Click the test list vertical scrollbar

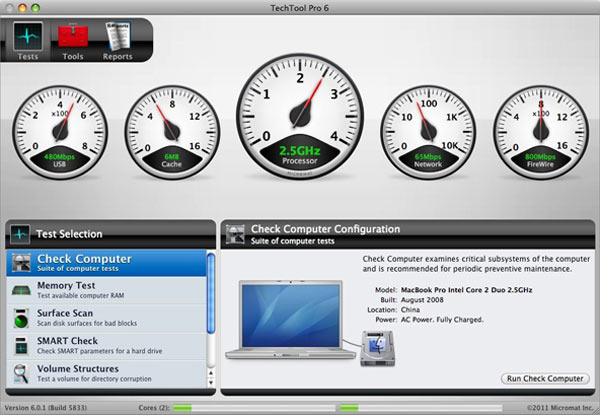tap(211, 320)
